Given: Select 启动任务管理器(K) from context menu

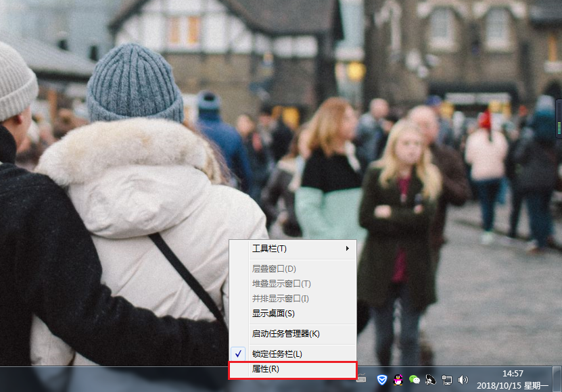Looking at the screenshot, I should click(x=285, y=333).
